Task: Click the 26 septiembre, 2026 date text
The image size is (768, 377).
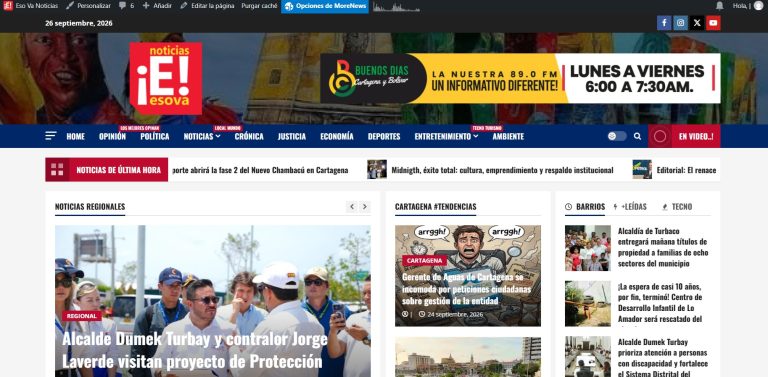Action: coord(79,23)
